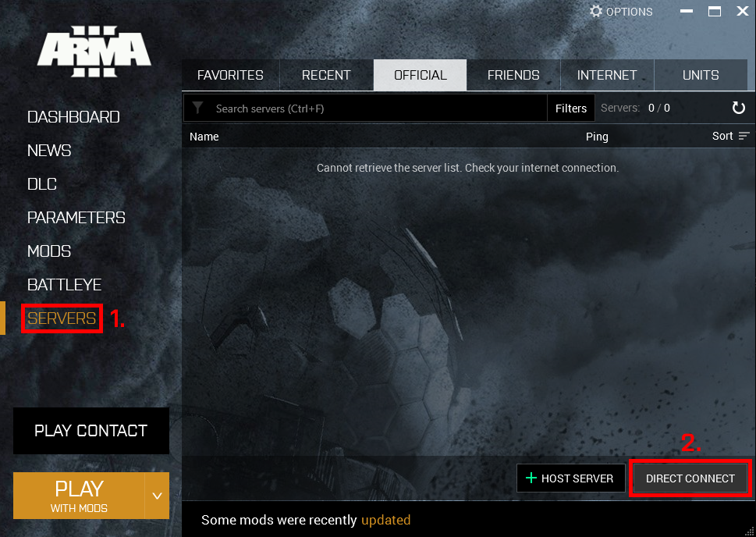Open the Units tab

pyautogui.click(x=701, y=76)
